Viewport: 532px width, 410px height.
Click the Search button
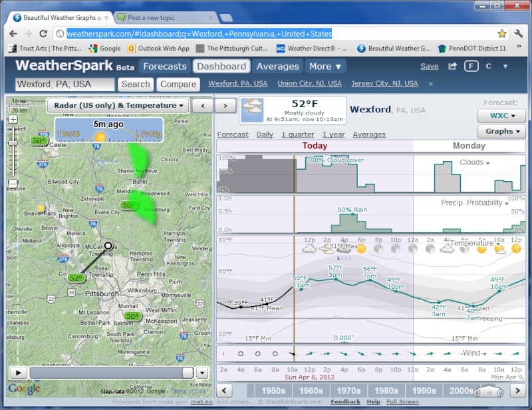(136, 85)
